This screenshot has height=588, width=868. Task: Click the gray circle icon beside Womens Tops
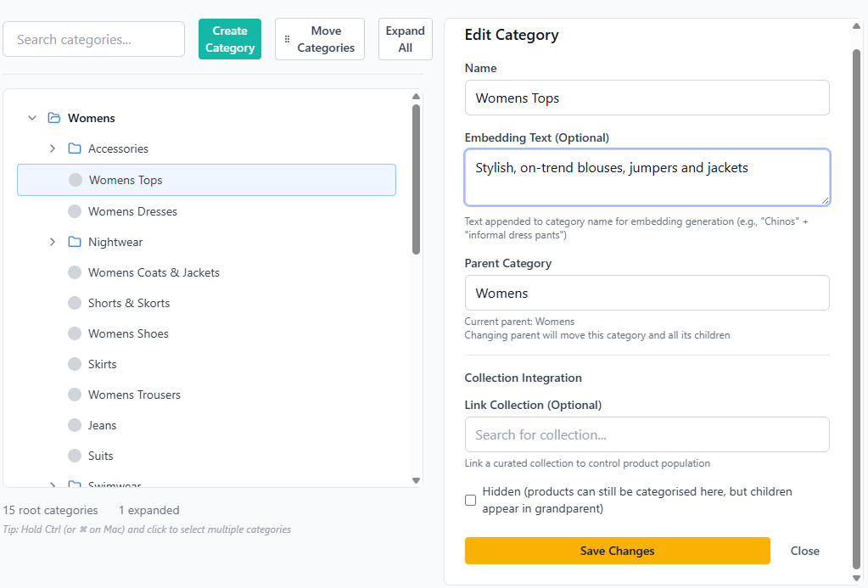click(76, 180)
